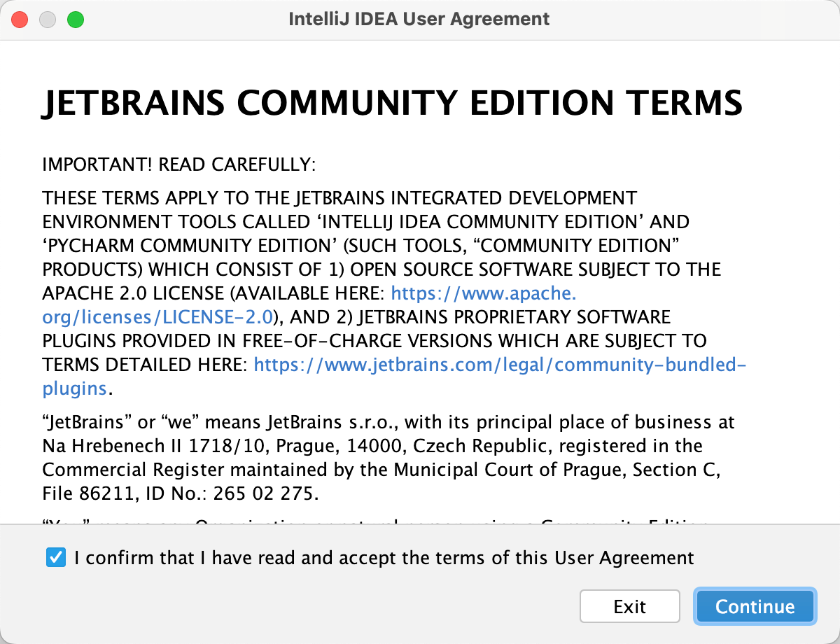Uncheck the confirm User Agreement checkbox
The image size is (840, 644).
pos(55,558)
